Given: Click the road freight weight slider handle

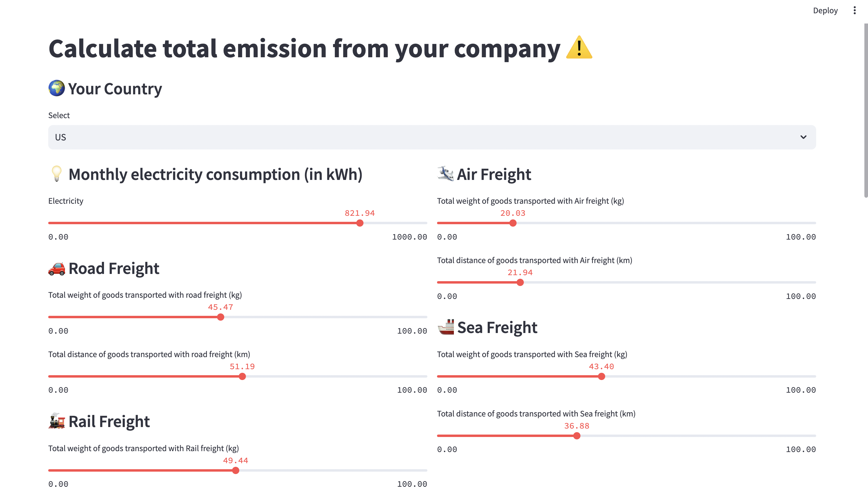Looking at the screenshot, I should click(221, 317).
